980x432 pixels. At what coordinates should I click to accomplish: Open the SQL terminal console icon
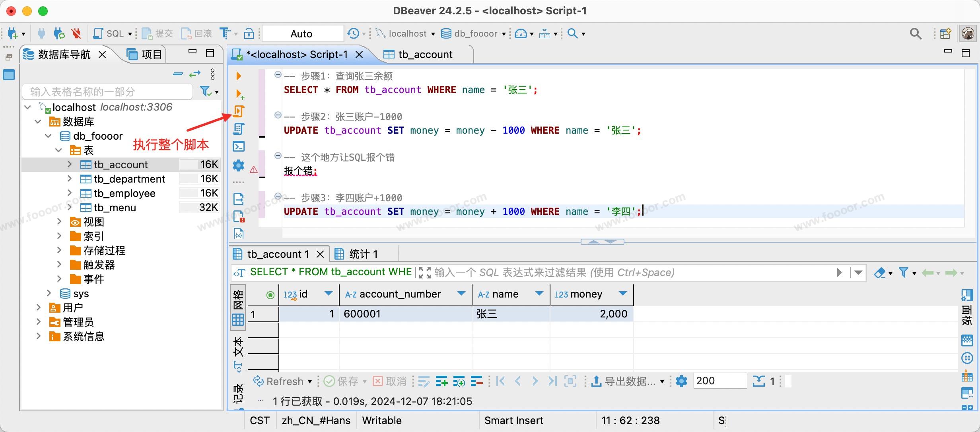(238, 146)
